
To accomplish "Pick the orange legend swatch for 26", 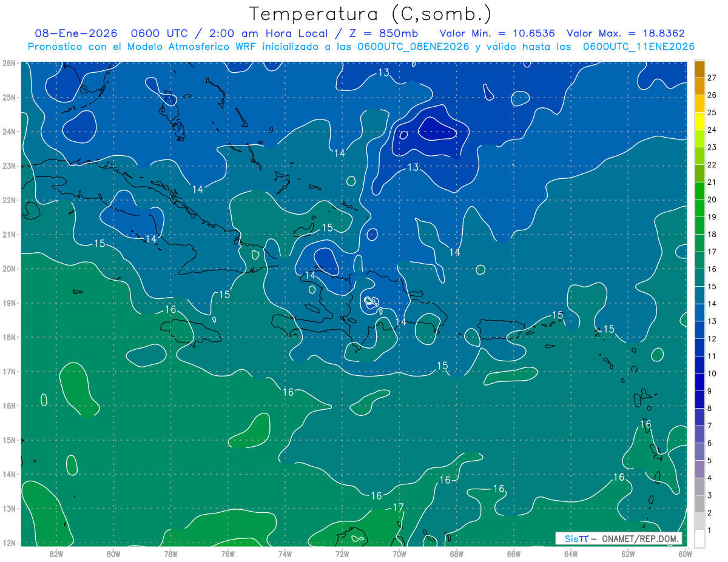I will 699,87.
